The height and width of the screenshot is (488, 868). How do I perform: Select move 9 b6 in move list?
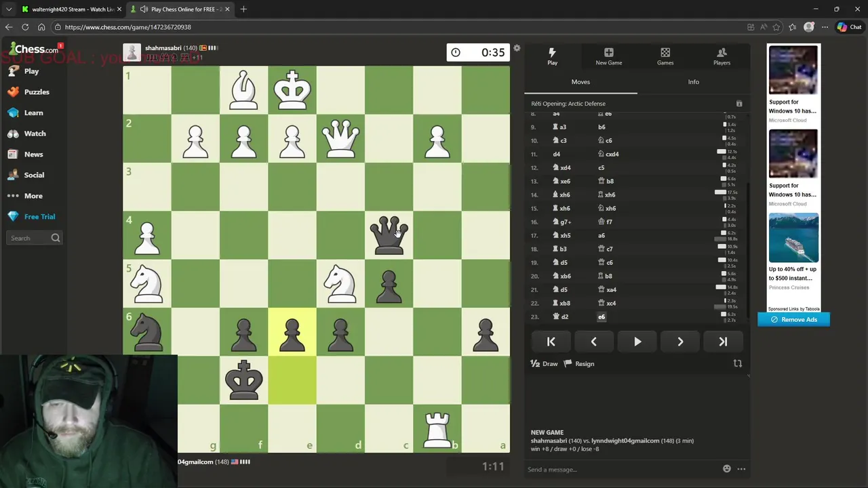tap(601, 127)
